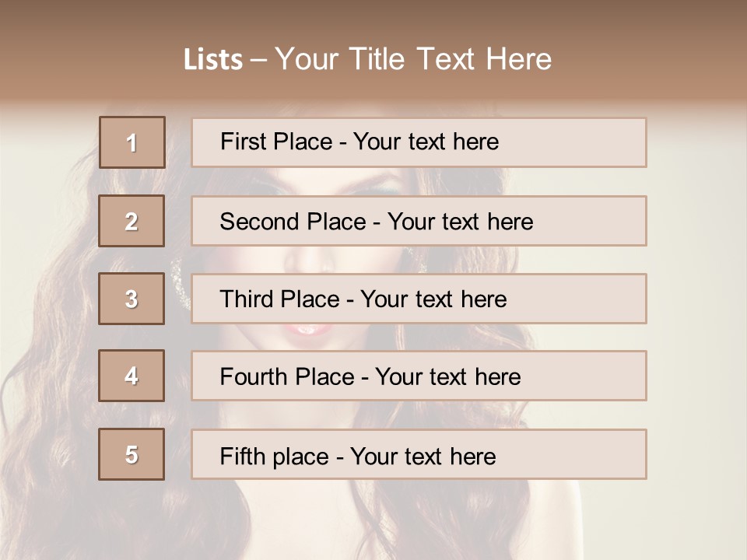Click the words Title Text Here in heading
The height and width of the screenshot is (560, 747).
pos(451,59)
